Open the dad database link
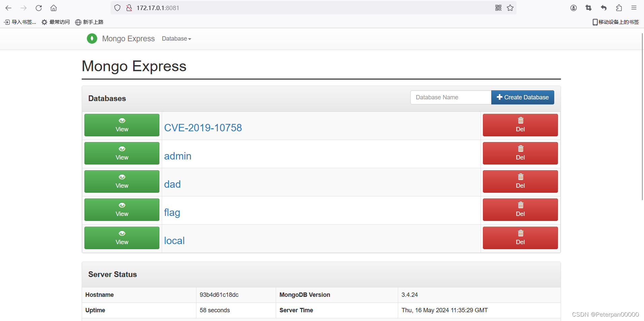Screen dimensions: 644x321 tap(172, 184)
